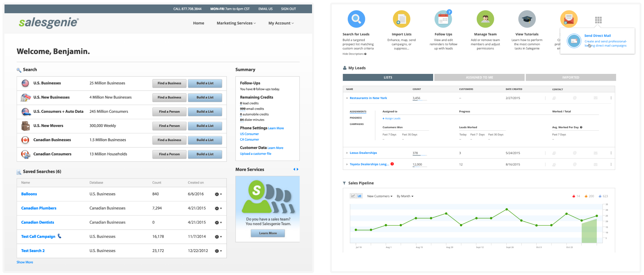Click the orange flame warm leads icon

click(586, 196)
